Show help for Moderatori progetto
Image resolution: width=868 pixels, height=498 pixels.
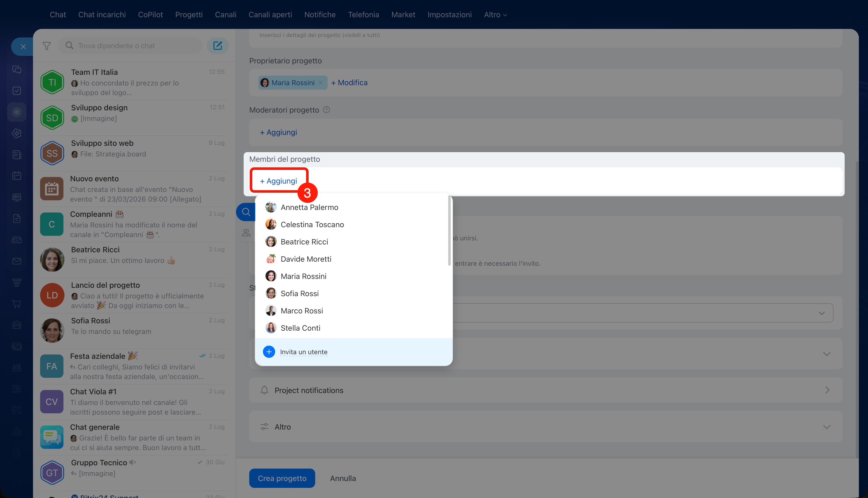(326, 110)
